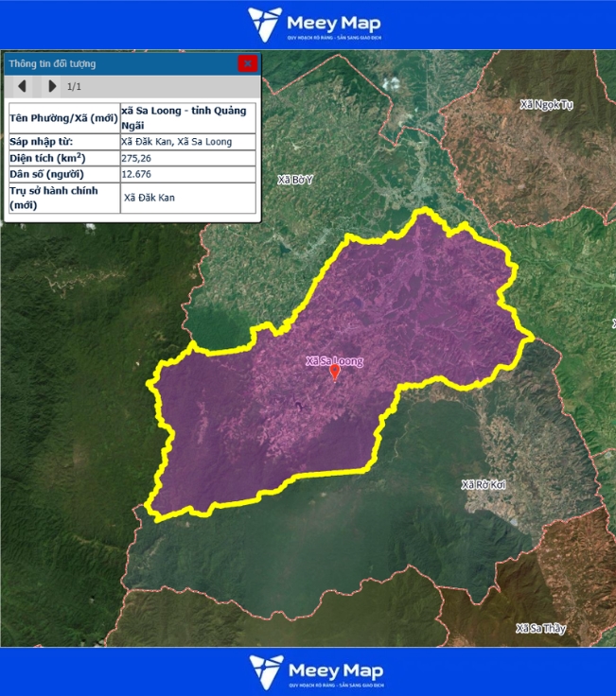This screenshot has width=616, height=696.
Task: Select the Xã Rờ Kơi map label
Action: point(483,484)
